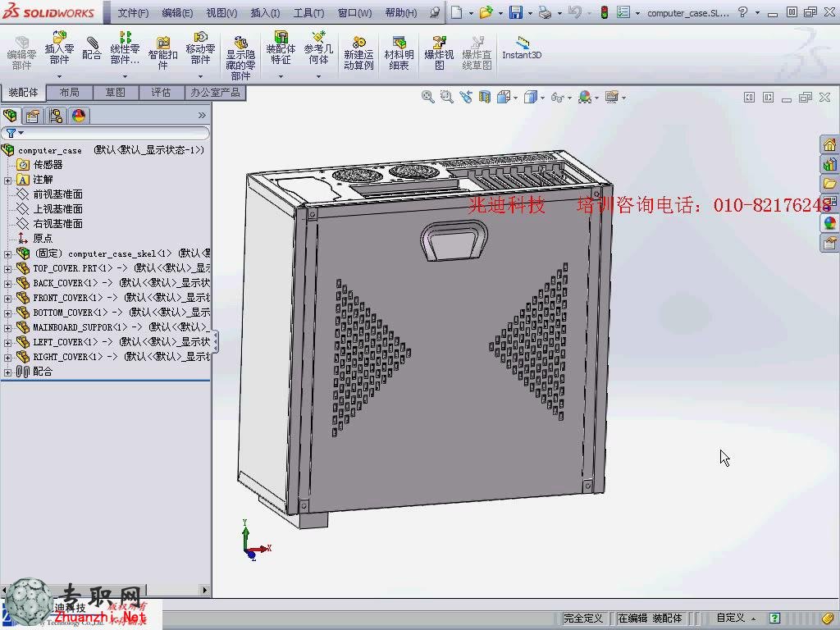Click the status bar help question icon
The image size is (840, 630).
pyautogui.click(x=774, y=619)
